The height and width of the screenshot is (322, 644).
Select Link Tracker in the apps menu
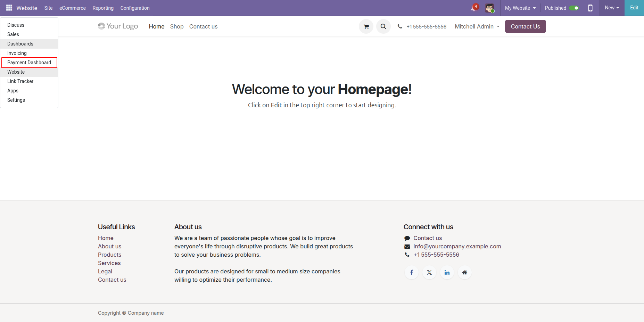[29, 81]
